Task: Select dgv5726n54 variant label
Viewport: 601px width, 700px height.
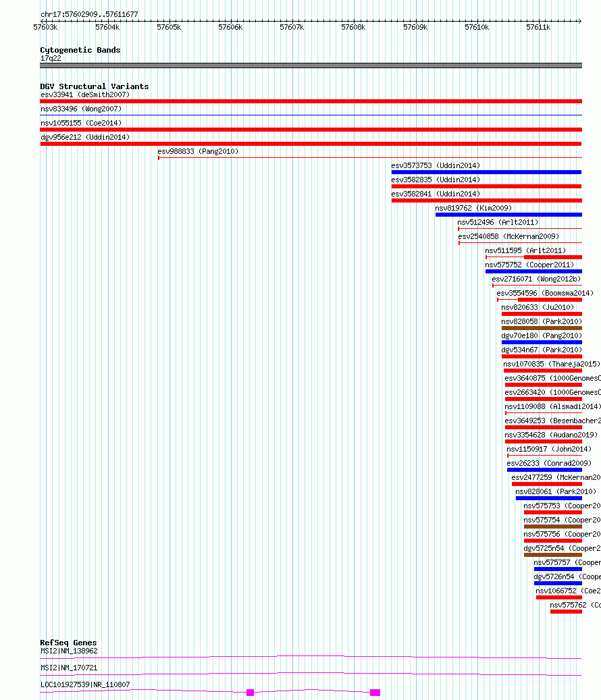Action: point(567,576)
